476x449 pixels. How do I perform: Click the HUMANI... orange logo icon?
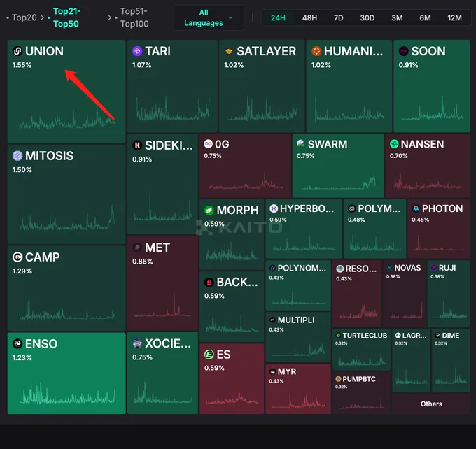tap(316, 51)
